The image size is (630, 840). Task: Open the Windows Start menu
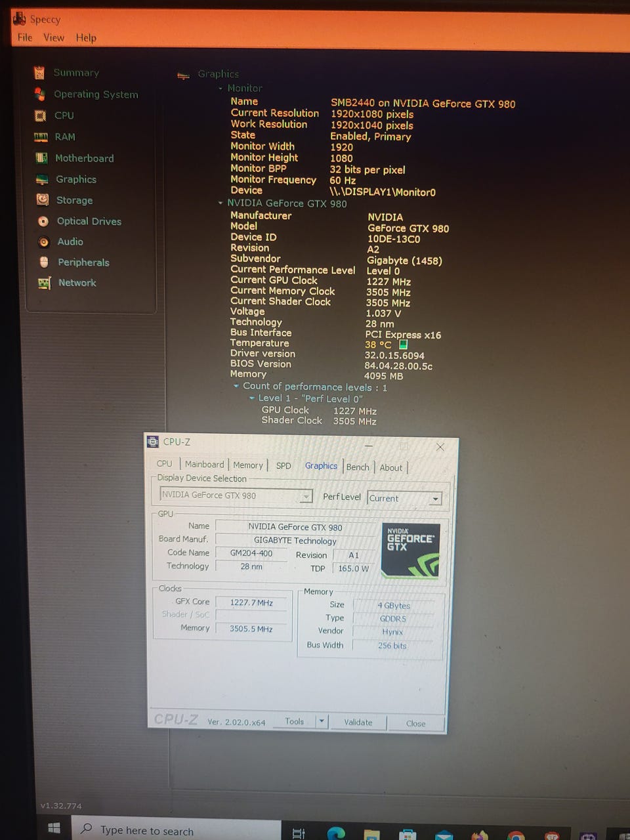coord(54,828)
